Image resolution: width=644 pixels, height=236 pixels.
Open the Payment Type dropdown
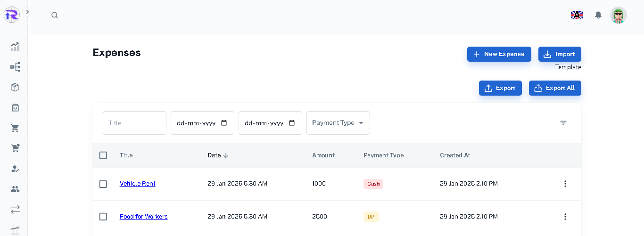click(338, 123)
